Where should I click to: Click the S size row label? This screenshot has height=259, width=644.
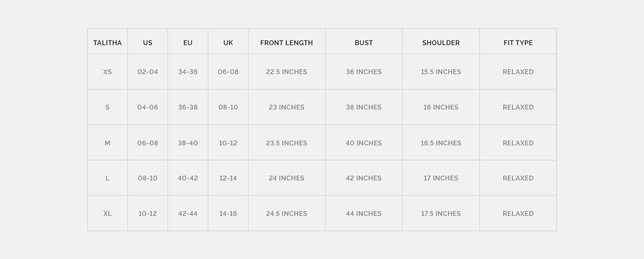107,107
